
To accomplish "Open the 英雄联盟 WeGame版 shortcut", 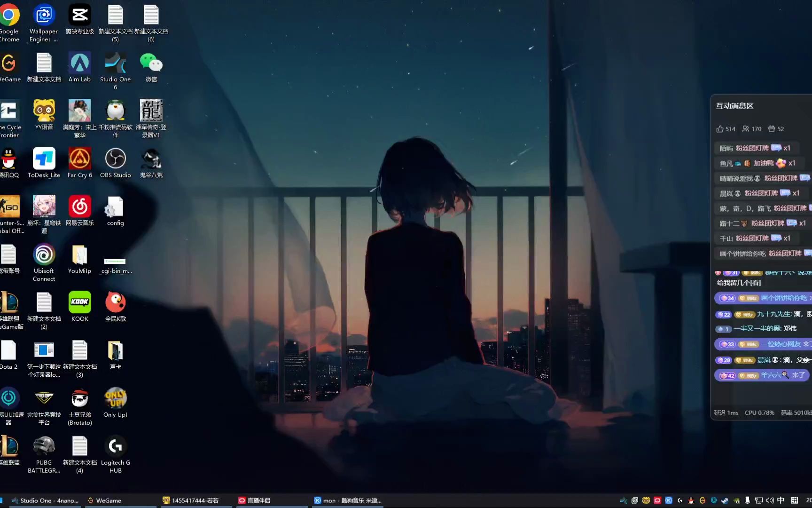I will point(10,311).
